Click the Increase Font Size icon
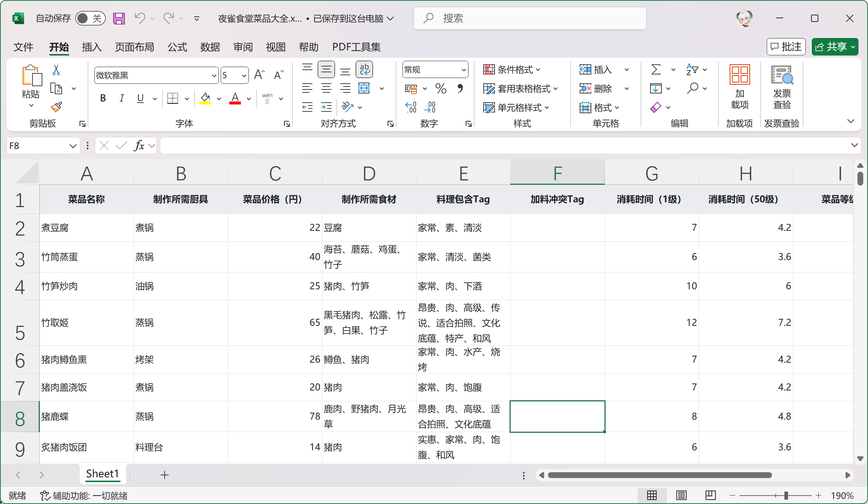 259,75
